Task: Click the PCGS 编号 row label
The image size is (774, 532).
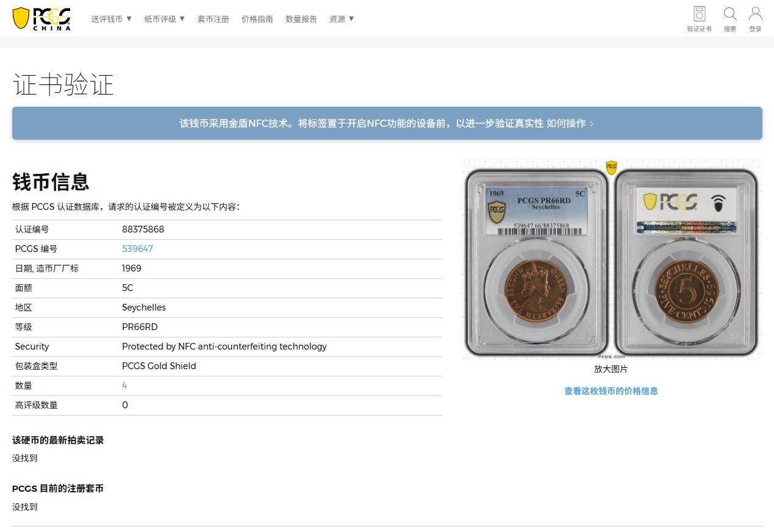Action: tap(36, 249)
